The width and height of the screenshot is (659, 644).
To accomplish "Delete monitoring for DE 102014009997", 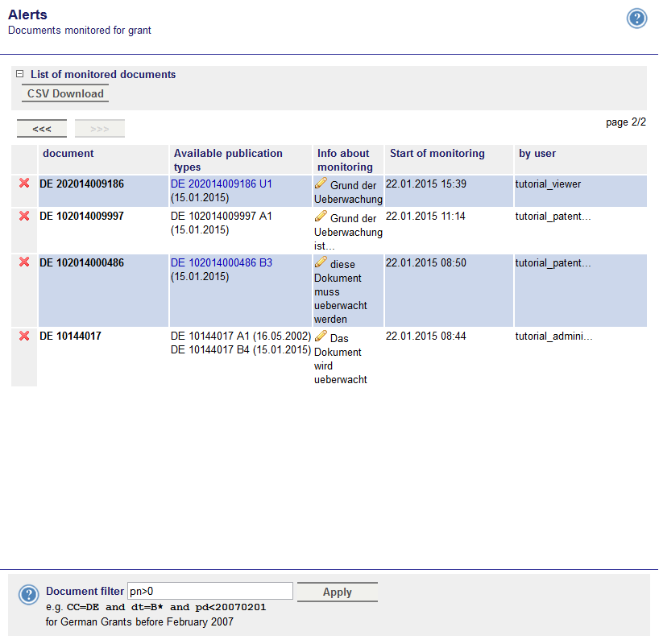I will pos(24,216).
